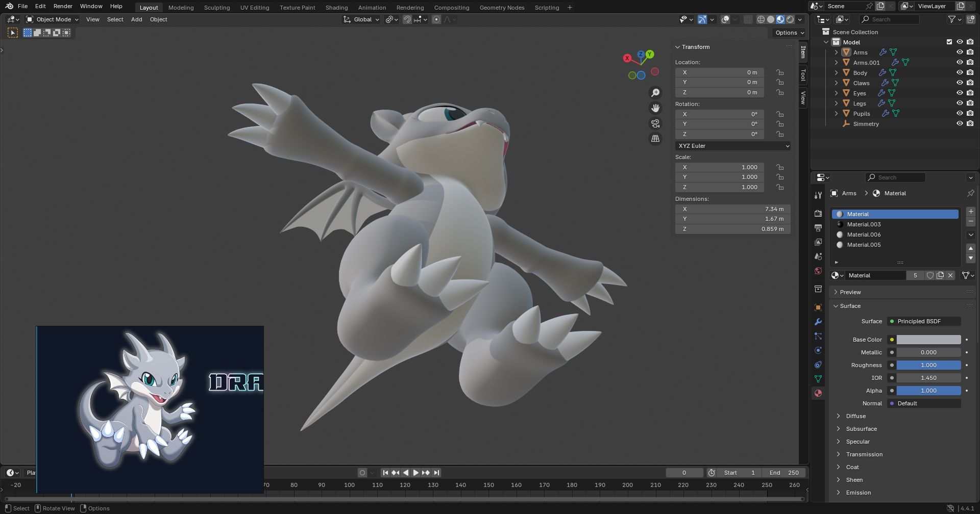The image size is (980, 514).
Task: Click the zoom magnifier viewport gizmo
Action: click(655, 93)
